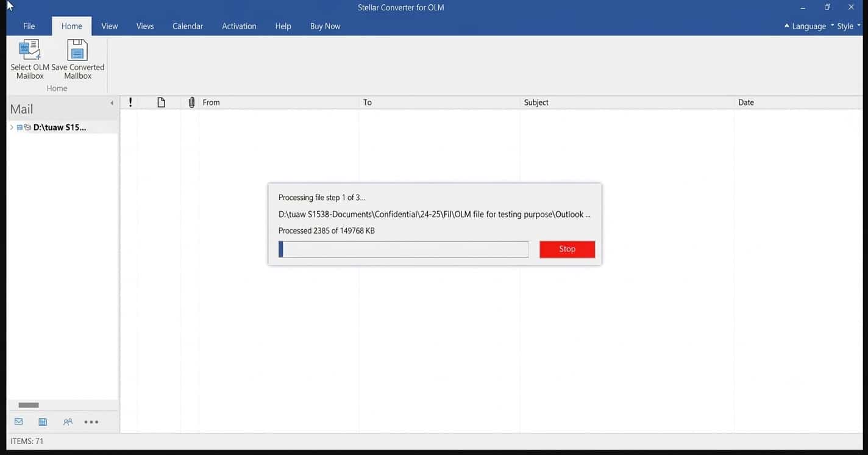The width and height of the screenshot is (868, 455).
Task: Sort by attachment paperclip column
Action: click(191, 102)
